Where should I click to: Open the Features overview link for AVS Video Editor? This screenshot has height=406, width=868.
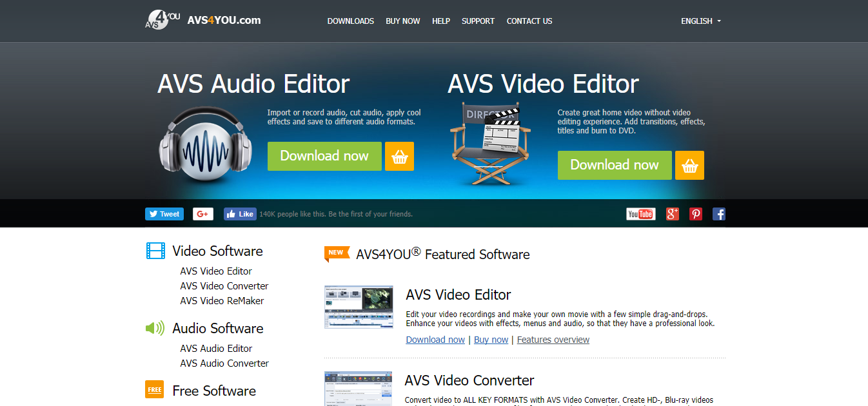pyautogui.click(x=553, y=339)
